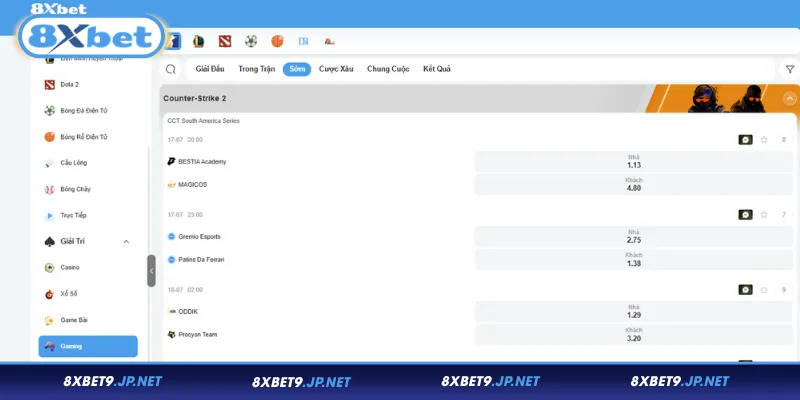Click the MAGICOS team name

[193, 185]
